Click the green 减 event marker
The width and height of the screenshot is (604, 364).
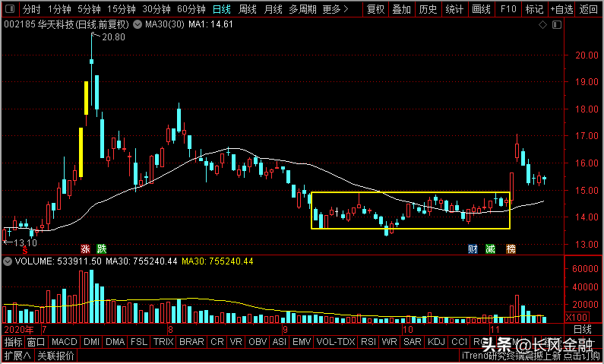click(x=490, y=248)
